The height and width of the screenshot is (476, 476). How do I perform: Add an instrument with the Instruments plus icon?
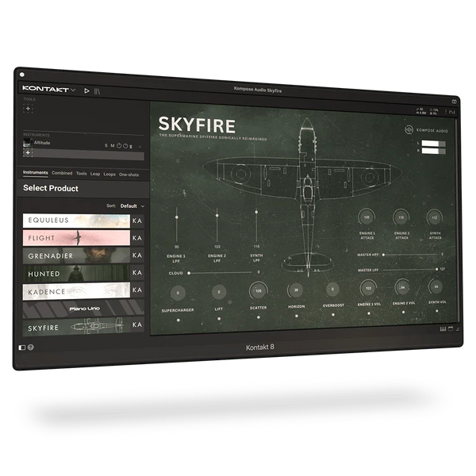point(28,152)
